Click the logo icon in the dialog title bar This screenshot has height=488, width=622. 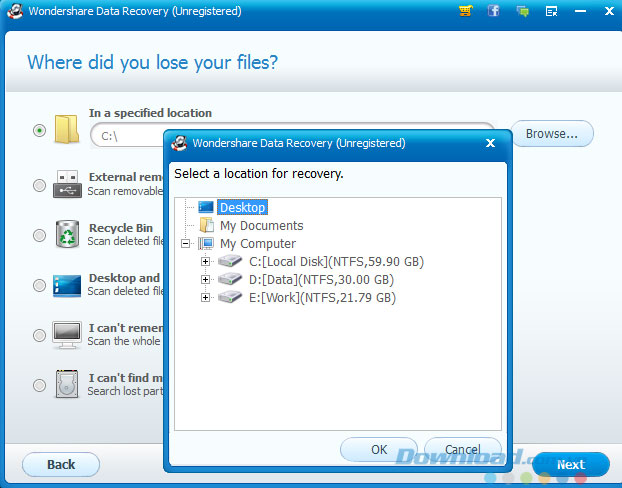(x=179, y=143)
